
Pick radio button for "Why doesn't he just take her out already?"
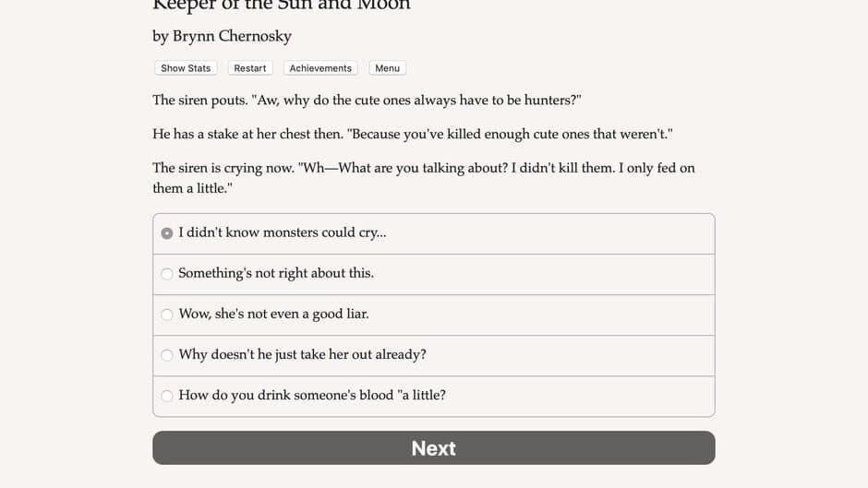pyautogui.click(x=167, y=355)
